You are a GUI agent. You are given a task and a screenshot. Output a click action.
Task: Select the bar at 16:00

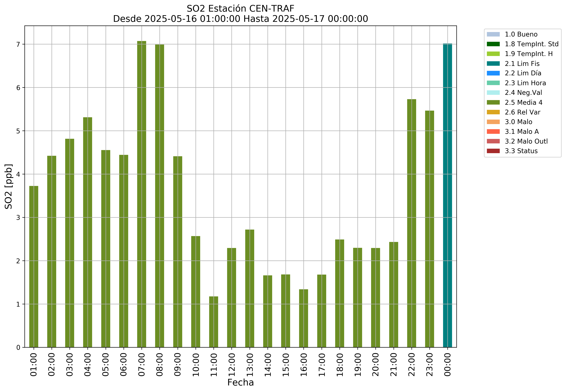[304, 318]
